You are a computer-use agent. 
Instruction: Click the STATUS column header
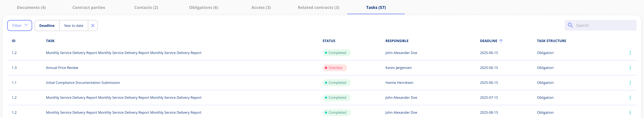click(x=329, y=40)
